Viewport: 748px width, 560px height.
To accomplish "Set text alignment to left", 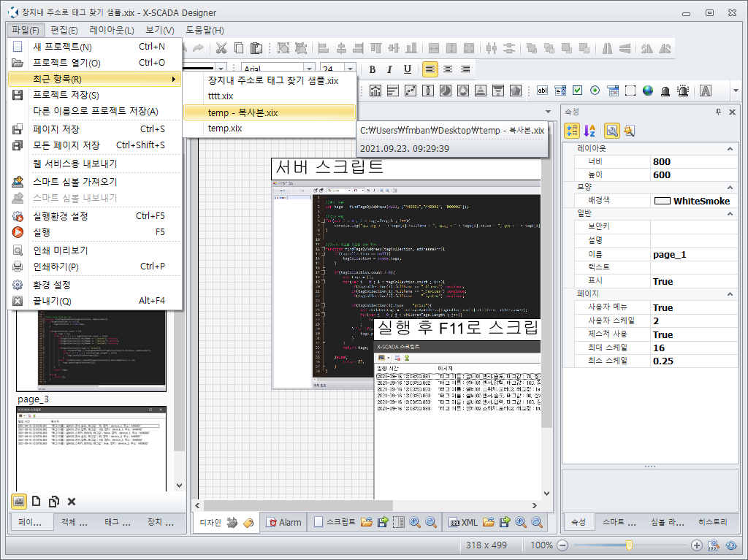I will [430, 69].
